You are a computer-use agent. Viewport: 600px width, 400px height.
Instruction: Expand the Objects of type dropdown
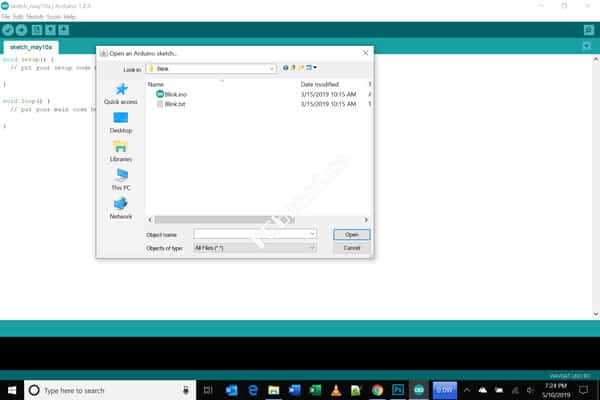click(312, 247)
